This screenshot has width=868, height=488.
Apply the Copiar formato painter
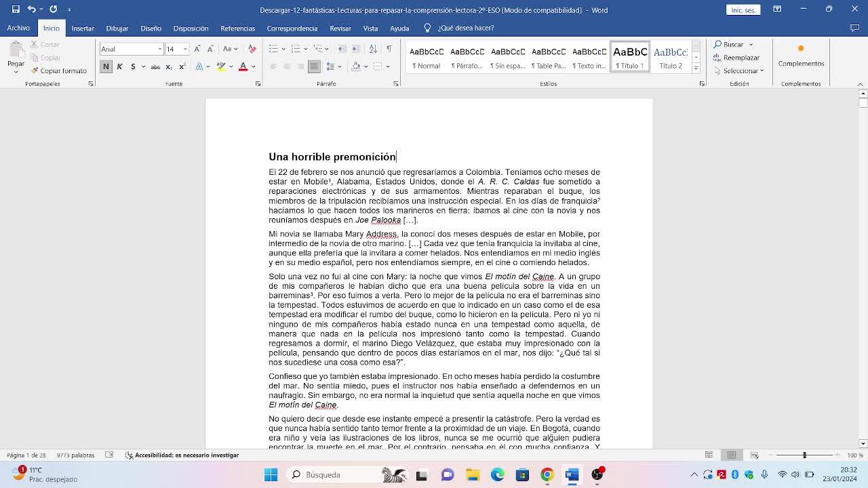point(58,70)
